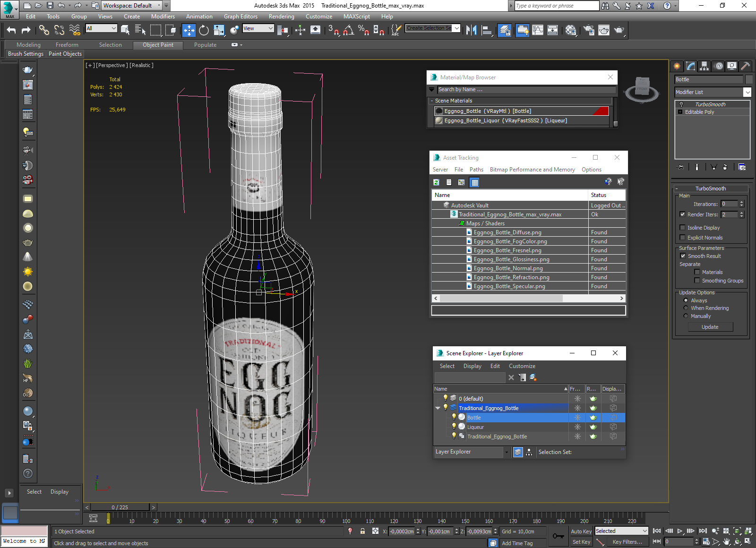Collapse the TurboSmooth rollout

pos(677,188)
